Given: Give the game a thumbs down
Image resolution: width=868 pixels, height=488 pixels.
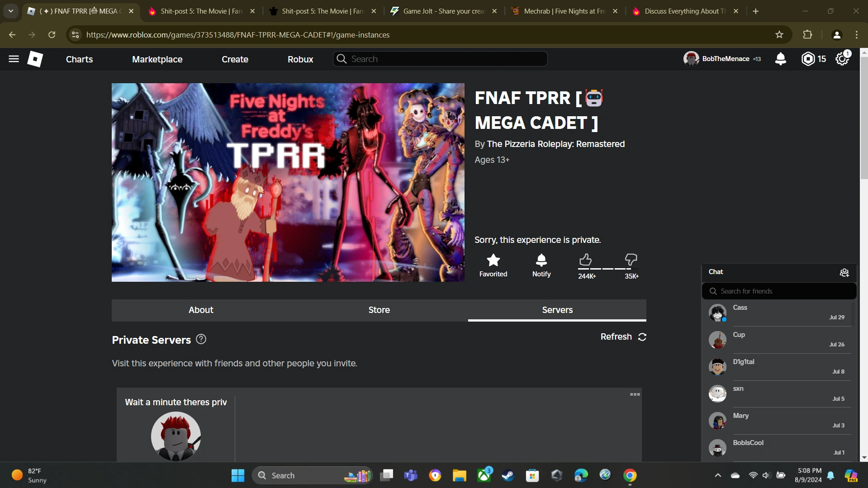Looking at the screenshot, I should (631, 259).
